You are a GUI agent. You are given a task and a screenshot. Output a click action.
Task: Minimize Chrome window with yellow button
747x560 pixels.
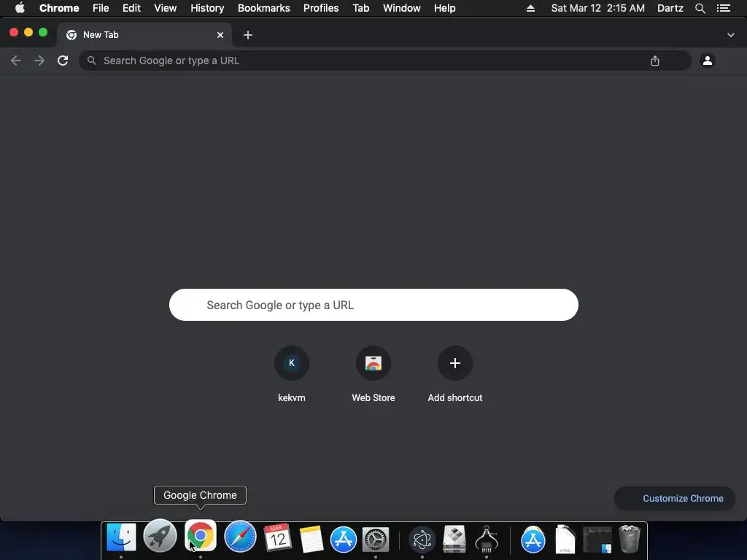point(28,32)
